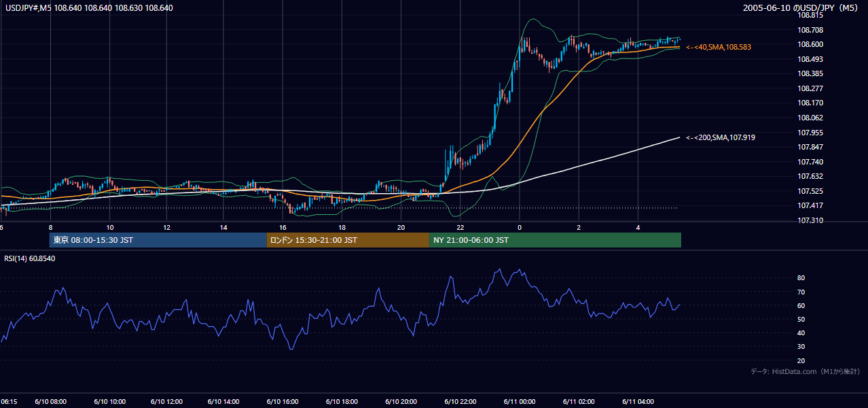Click hour label 0 under the price chart
868x408 pixels.
click(x=519, y=228)
